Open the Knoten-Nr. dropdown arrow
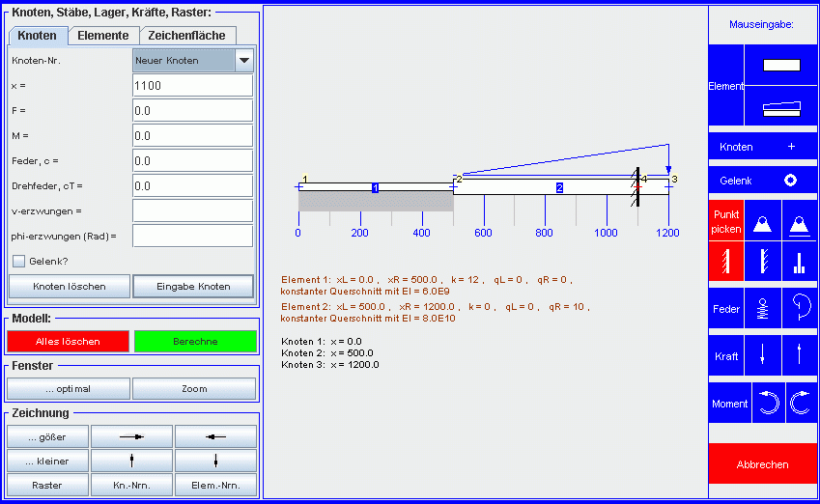Image resolution: width=820 pixels, height=504 pixels. tap(244, 61)
